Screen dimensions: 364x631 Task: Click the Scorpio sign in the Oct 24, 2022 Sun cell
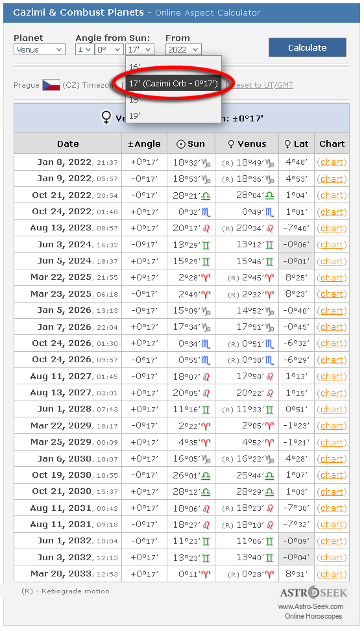tap(206, 212)
